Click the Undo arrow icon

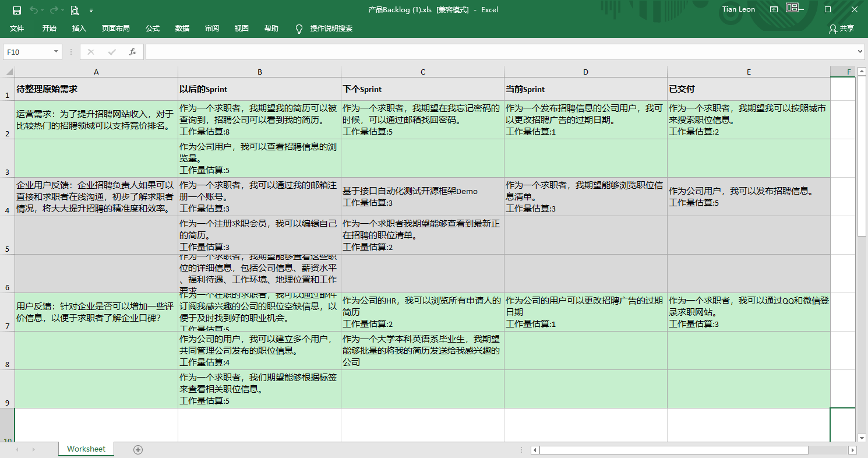[x=34, y=10]
